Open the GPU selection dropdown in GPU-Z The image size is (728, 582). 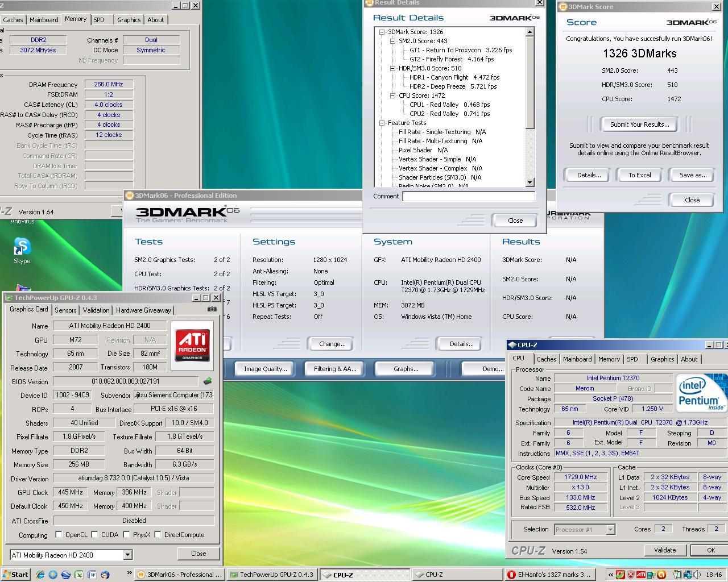point(127,555)
